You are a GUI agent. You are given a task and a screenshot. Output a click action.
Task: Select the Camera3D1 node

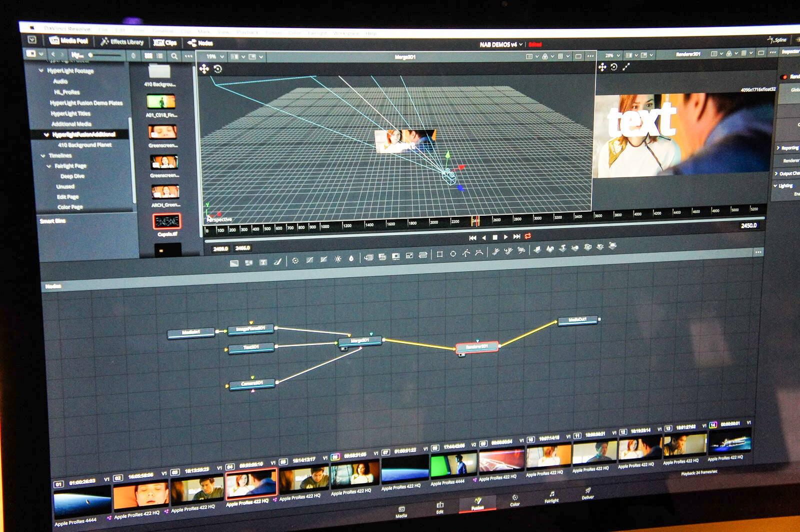pos(252,384)
